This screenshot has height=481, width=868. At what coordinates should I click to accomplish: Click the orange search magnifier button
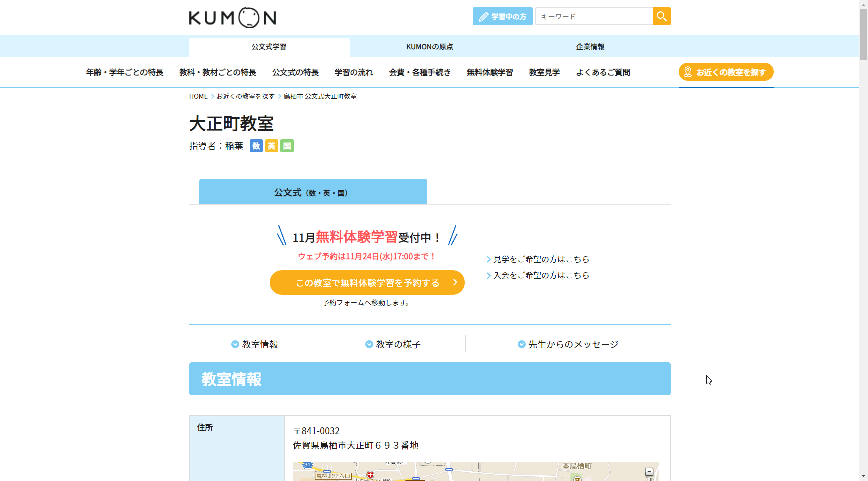(x=661, y=16)
